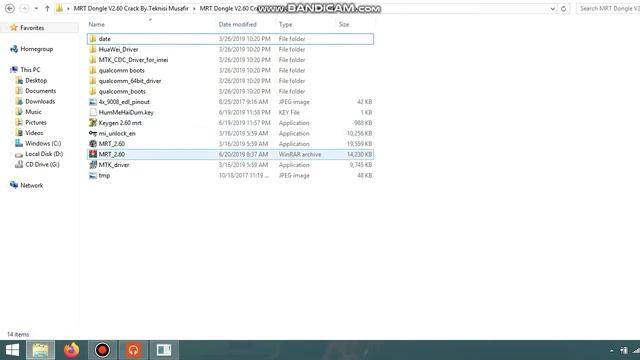
Task: Sort files by the Size column
Action: (x=344, y=24)
